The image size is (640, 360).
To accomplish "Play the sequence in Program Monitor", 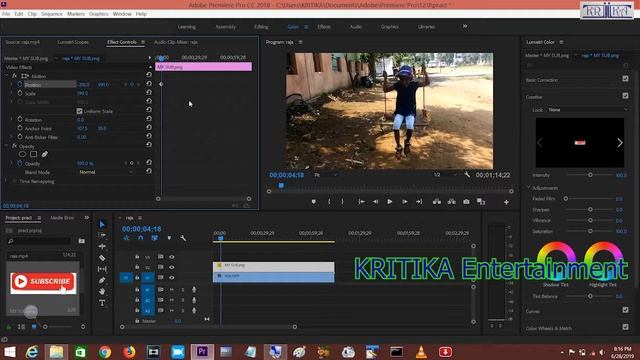I will pyautogui.click(x=390, y=202).
